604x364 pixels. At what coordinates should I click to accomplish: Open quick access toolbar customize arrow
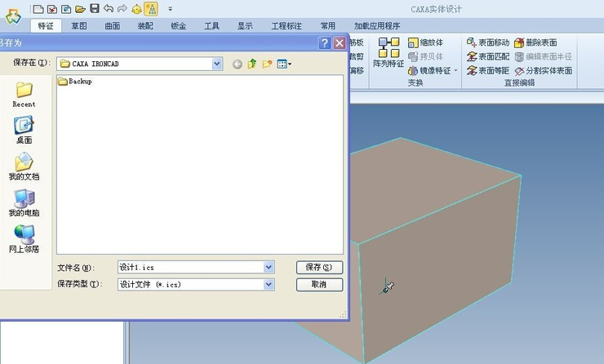click(171, 9)
